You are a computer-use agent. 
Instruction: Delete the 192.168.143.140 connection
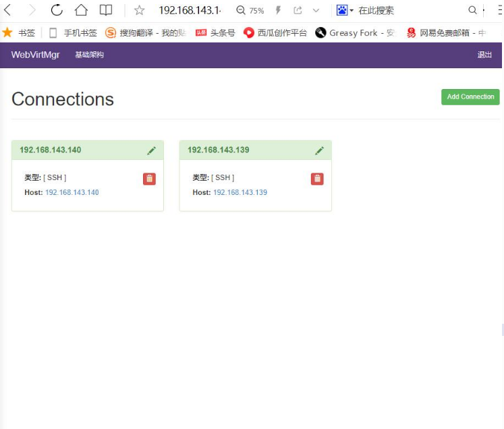point(149,179)
